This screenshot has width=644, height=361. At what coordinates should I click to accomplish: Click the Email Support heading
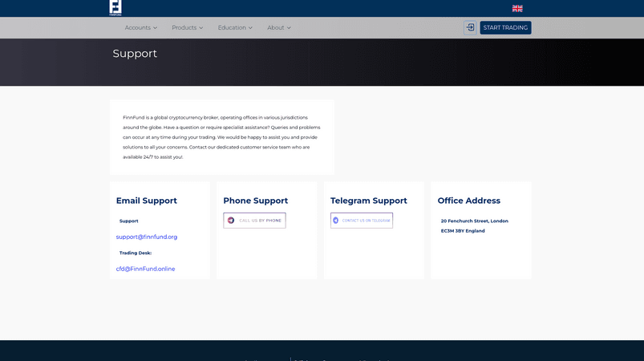(146, 201)
